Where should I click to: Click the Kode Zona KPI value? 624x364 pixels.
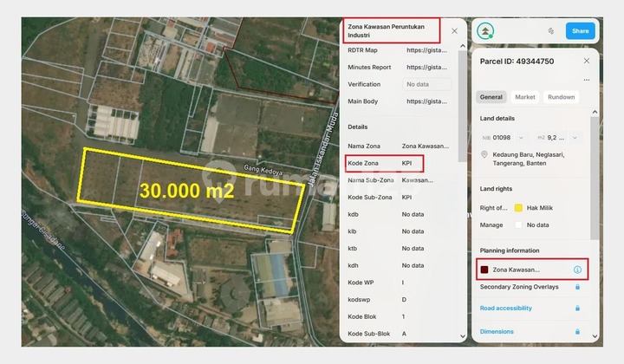[406, 163]
